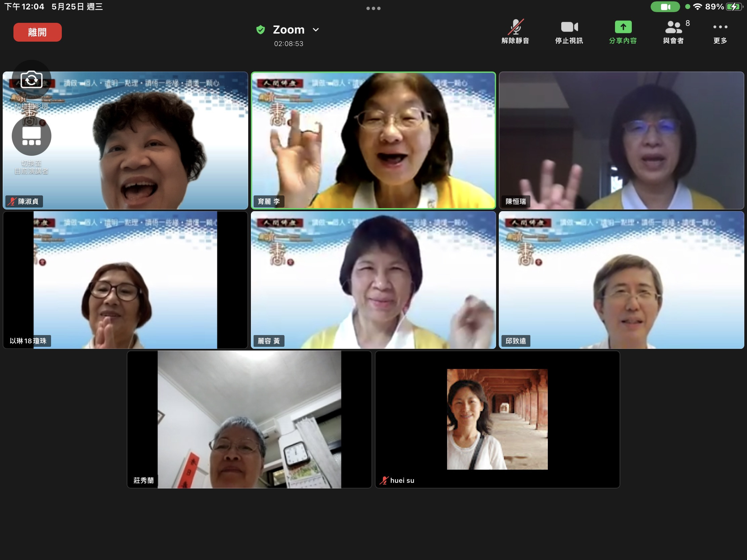Tap the meeting timer 02:08:53
Screen dimensions: 747x560
(x=289, y=44)
